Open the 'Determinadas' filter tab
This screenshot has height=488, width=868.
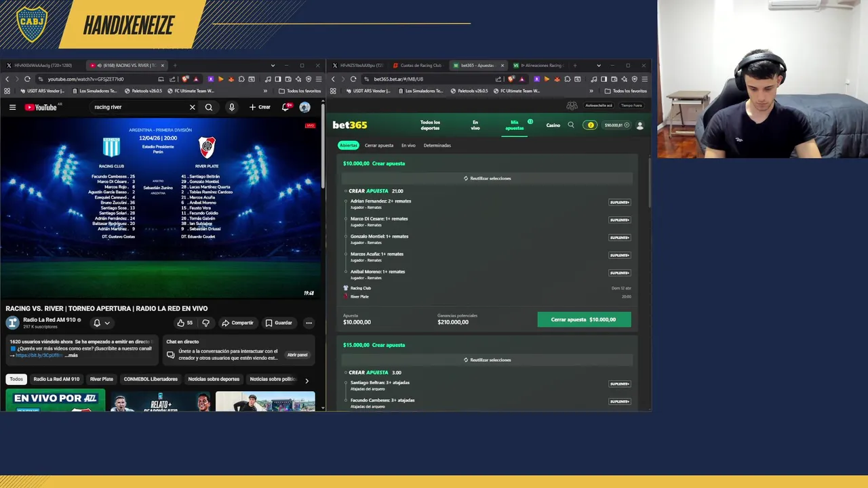tap(437, 145)
